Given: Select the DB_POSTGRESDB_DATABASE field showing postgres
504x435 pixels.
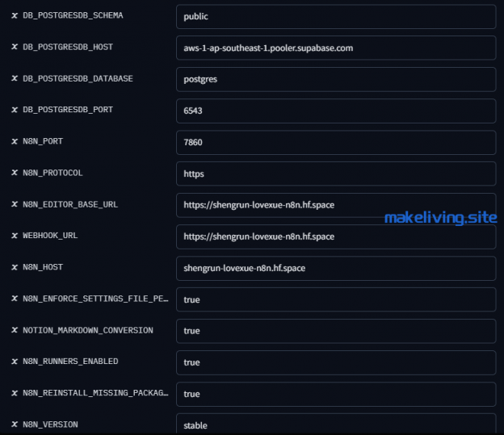Looking at the screenshot, I should pyautogui.click(x=335, y=79).
